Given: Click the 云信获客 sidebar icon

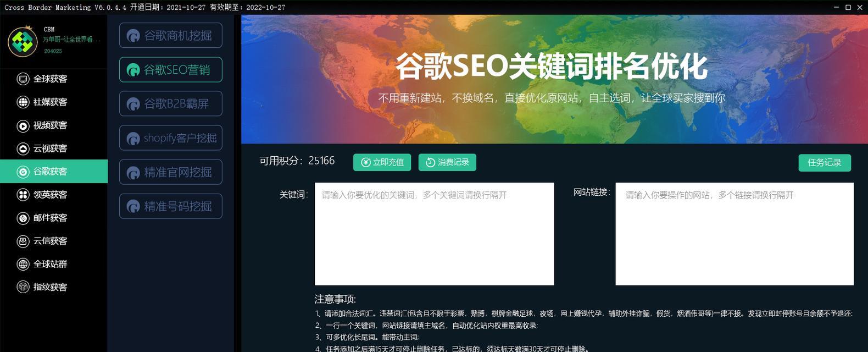Looking at the screenshot, I should click(23, 241).
